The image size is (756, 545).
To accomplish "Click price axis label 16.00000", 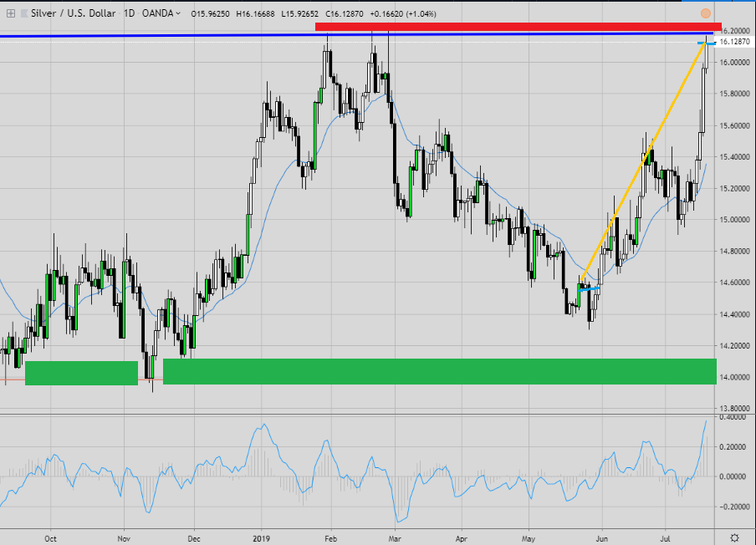I will 734,62.
